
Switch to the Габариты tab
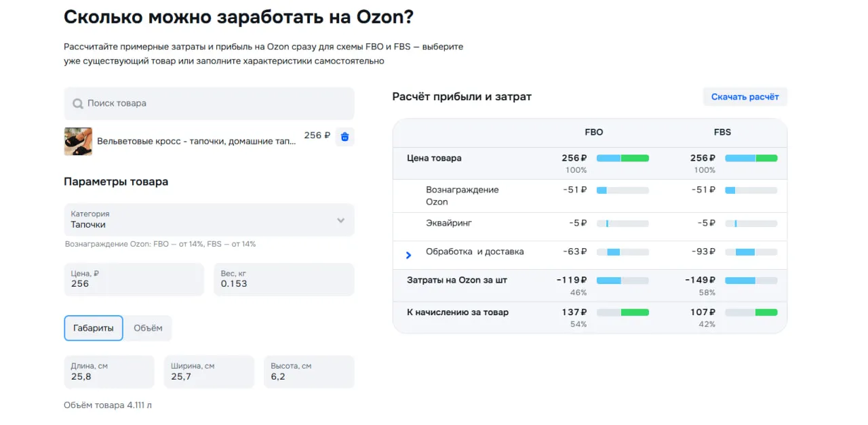point(94,328)
